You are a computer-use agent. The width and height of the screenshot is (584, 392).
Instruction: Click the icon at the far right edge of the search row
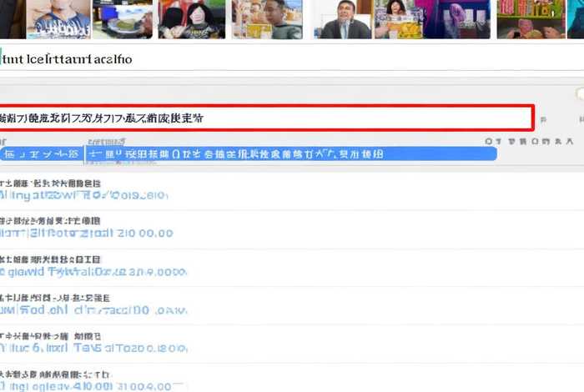580,119
